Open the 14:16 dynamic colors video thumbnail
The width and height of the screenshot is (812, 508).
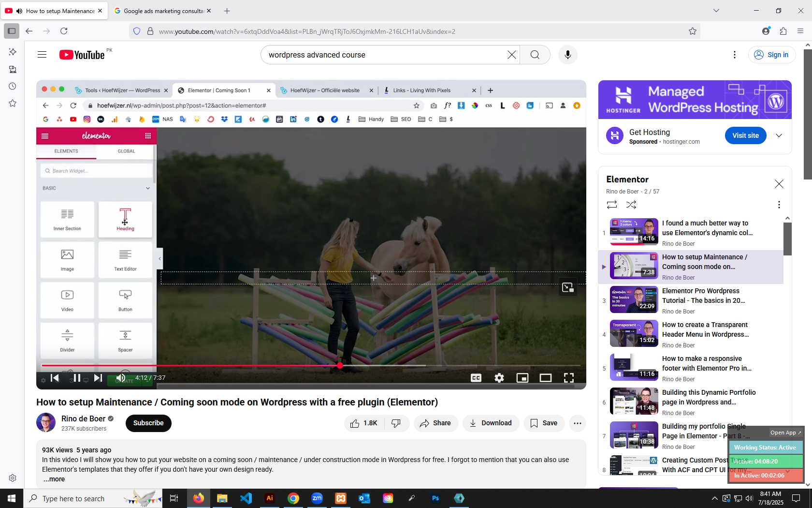[x=634, y=232]
